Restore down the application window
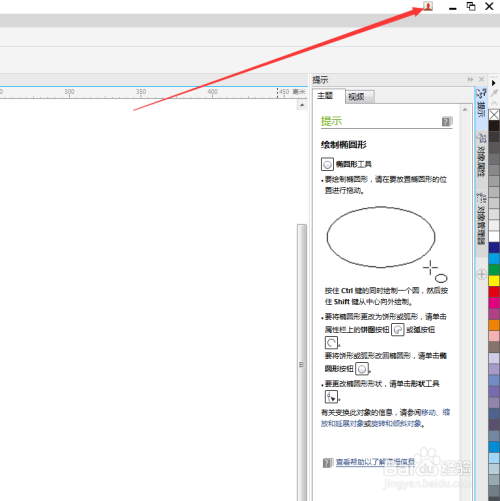 coord(471,6)
